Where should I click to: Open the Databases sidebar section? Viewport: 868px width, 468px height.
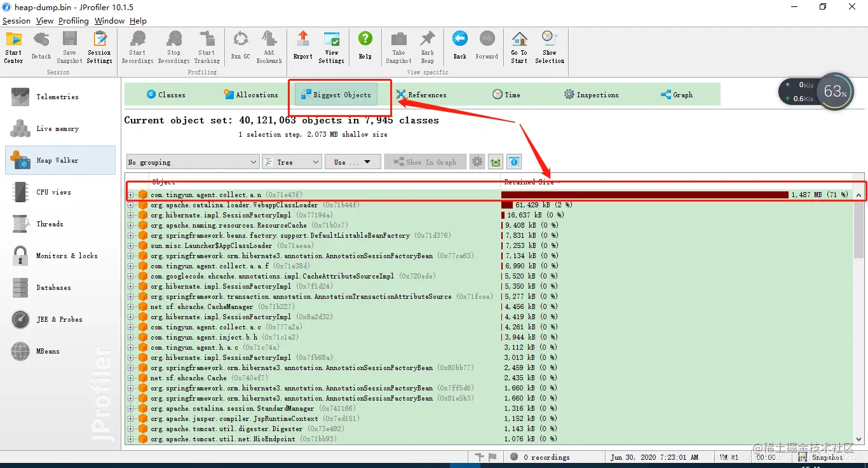(60, 287)
